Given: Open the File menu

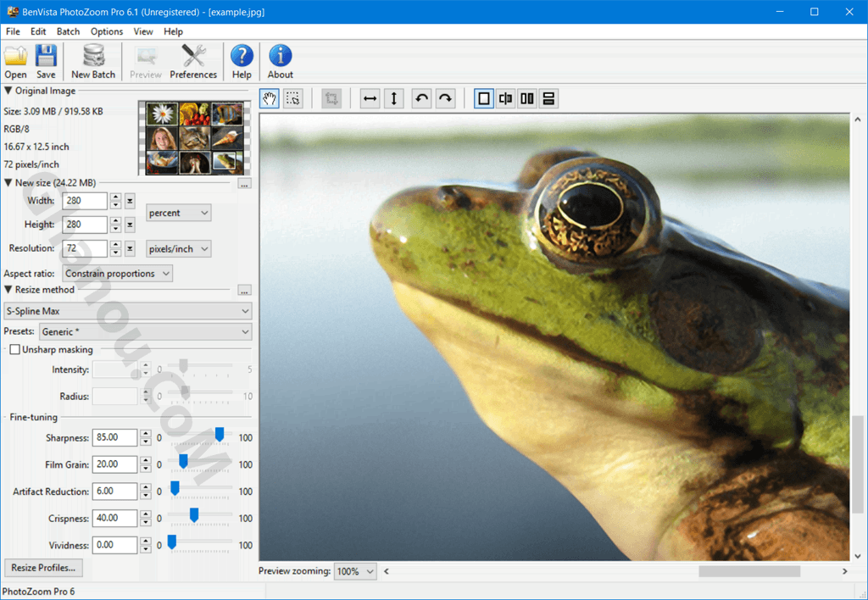Looking at the screenshot, I should click(13, 31).
